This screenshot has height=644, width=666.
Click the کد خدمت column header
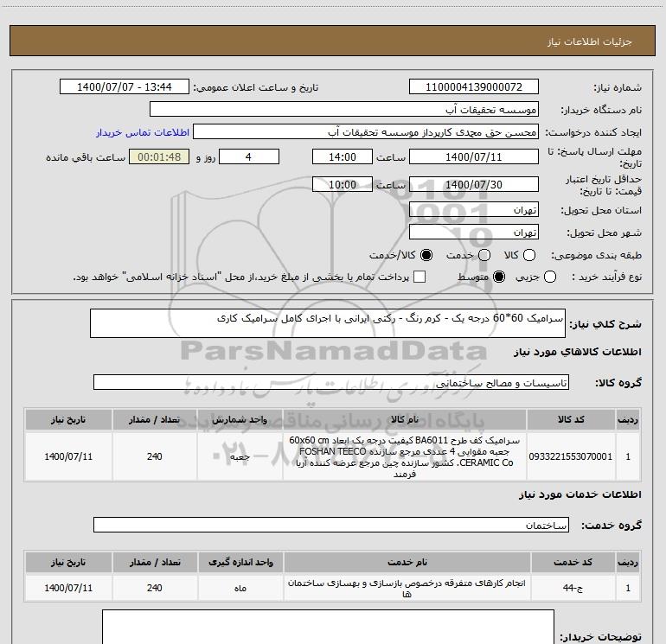(573, 563)
